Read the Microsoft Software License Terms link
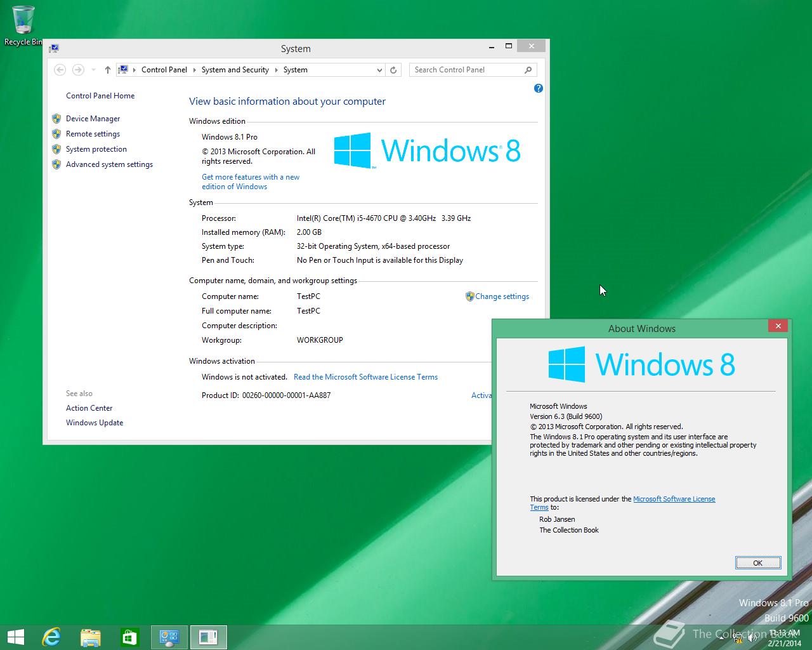 (x=365, y=377)
